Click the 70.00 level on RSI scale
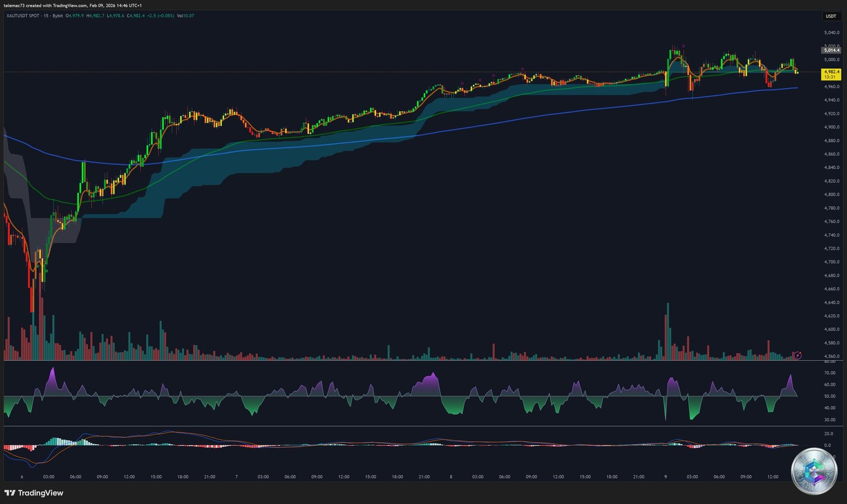The width and height of the screenshot is (847, 504). tap(830, 373)
